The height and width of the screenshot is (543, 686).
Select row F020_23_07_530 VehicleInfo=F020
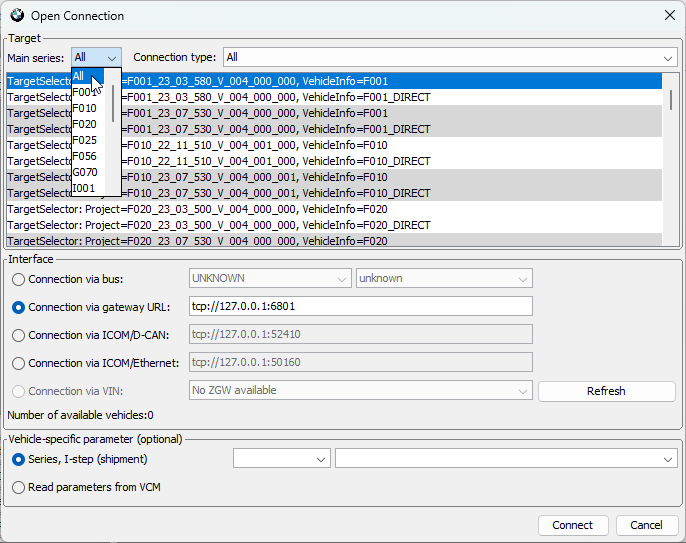coord(334,240)
